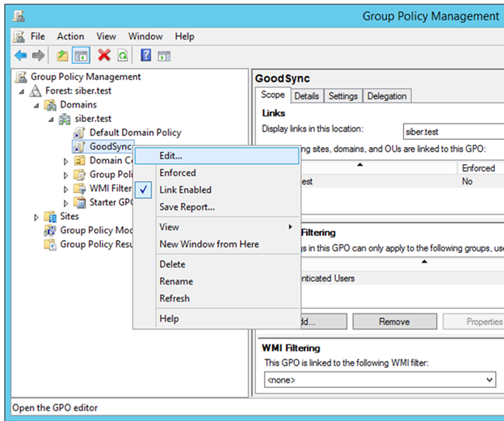Viewport: 504px width, 421px height.
Task: Select the Authenticated Users entry
Action: click(401, 278)
